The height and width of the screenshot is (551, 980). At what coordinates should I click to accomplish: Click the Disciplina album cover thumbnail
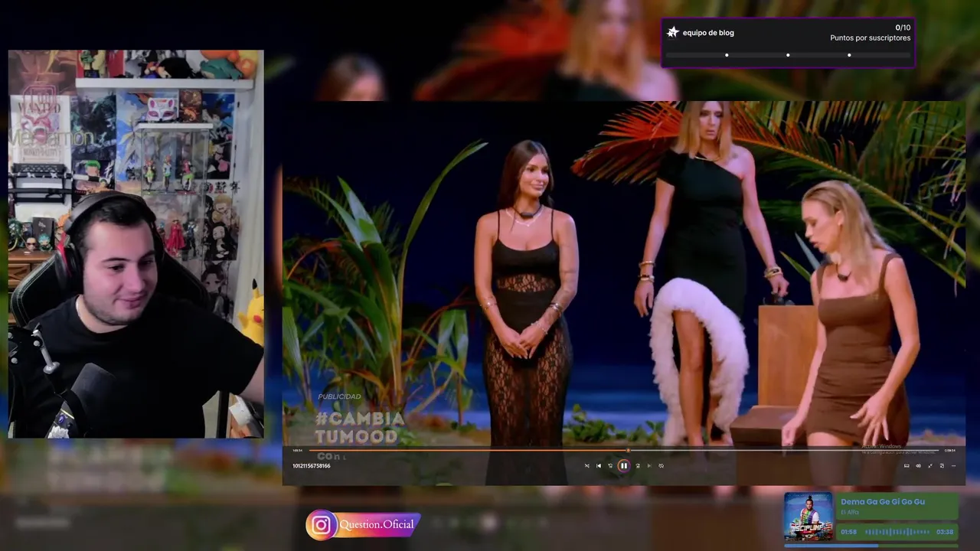[808, 517]
